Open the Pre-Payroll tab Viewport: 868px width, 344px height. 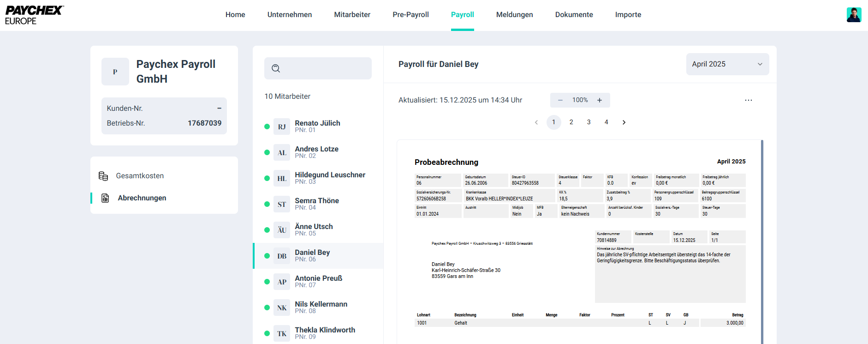tap(410, 15)
